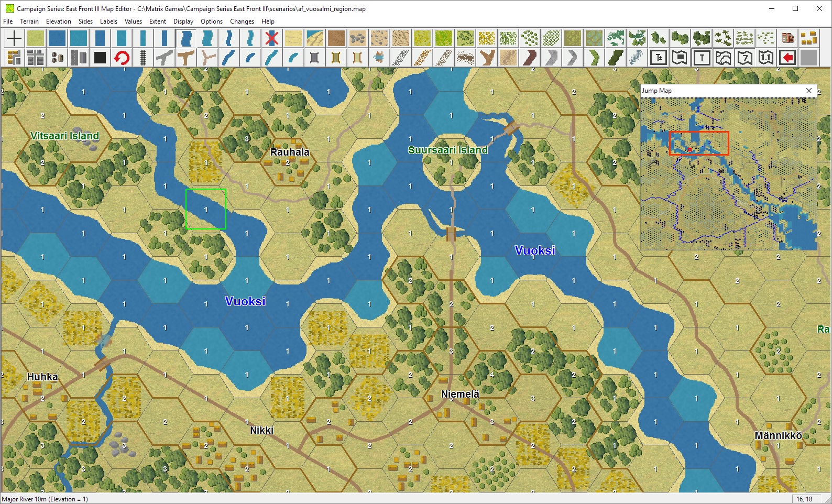The width and height of the screenshot is (832, 504).
Task: Open the Options menu
Action: [212, 21]
